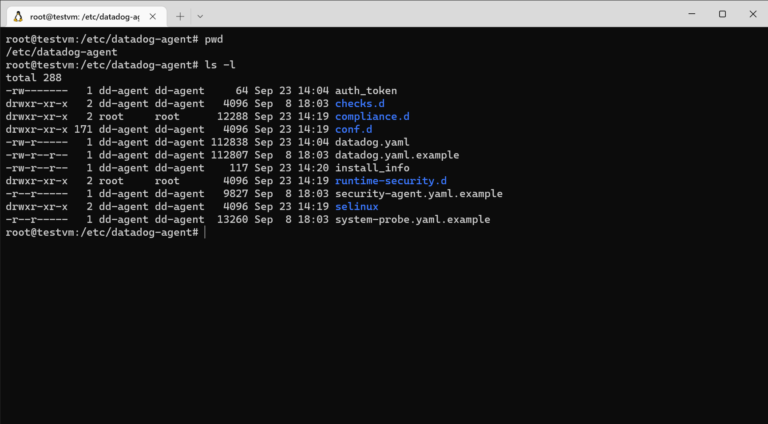Minimize the terminal window
Viewport: 768px width, 424px height.
[x=677, y=14]
